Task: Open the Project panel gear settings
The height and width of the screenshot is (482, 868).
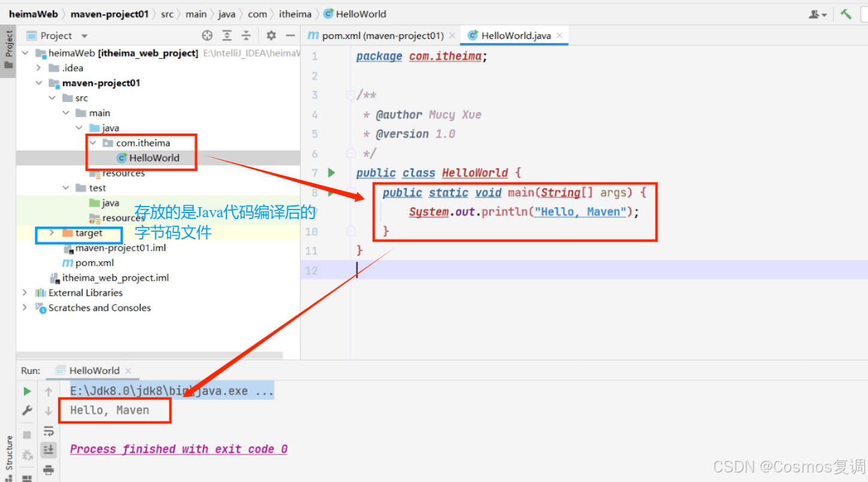Action: click(x=271, y=35)
